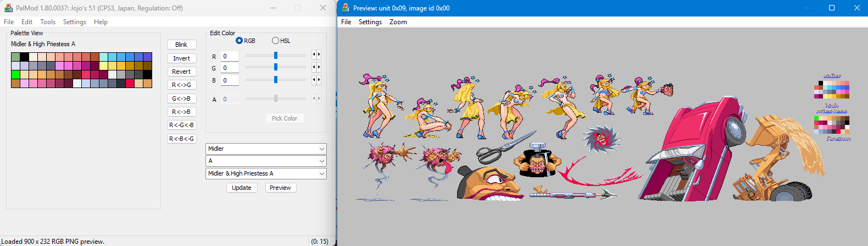868x246 pixels.
Task: Click the G value input field
Action: coord(230,68)
